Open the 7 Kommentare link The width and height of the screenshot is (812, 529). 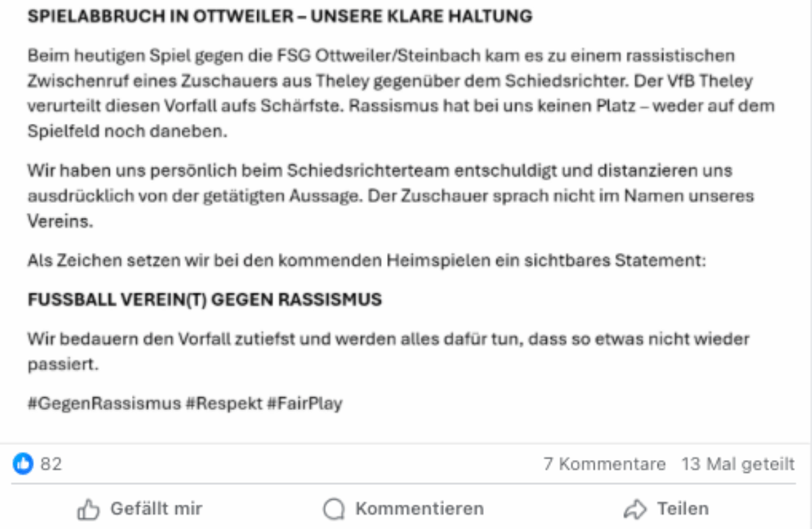604,465
